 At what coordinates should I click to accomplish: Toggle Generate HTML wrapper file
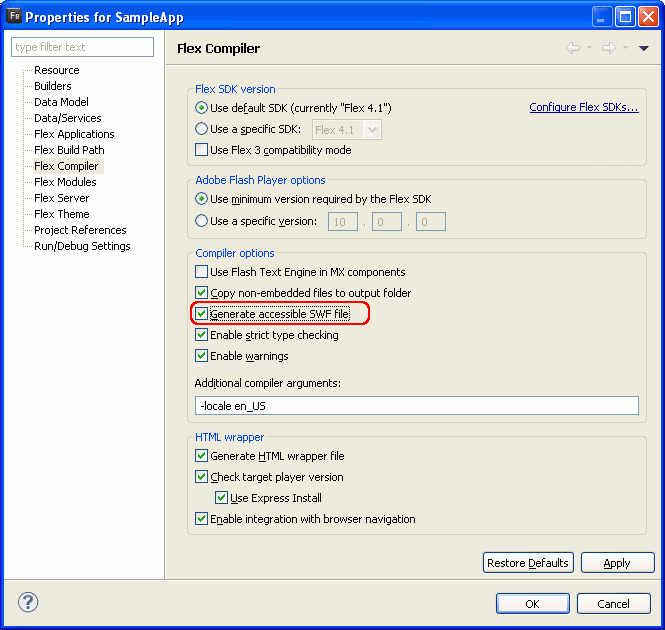pos(201,456)
